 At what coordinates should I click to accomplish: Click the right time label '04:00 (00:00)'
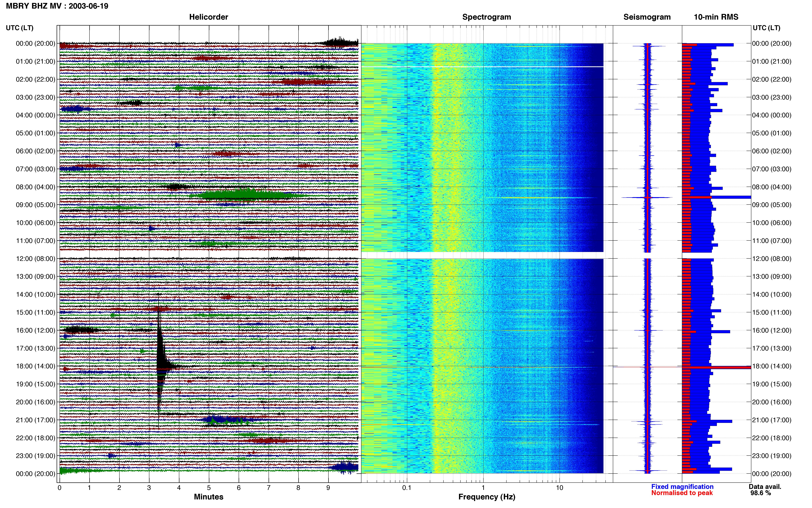(772, 115)
